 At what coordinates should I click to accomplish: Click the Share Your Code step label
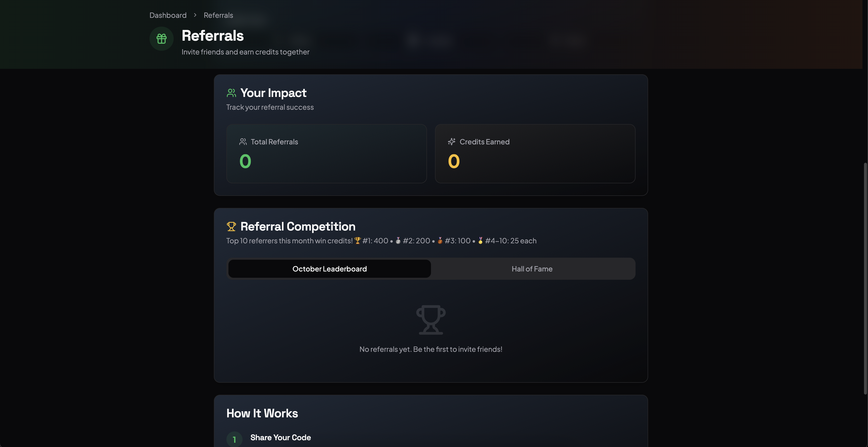point(280,437)
